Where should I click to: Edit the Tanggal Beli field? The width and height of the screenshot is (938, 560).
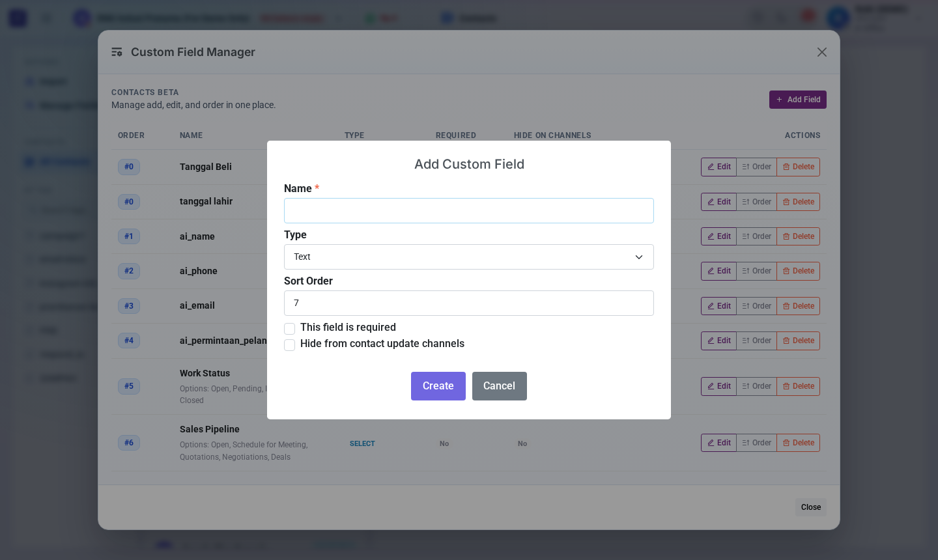tap(719, 167)
